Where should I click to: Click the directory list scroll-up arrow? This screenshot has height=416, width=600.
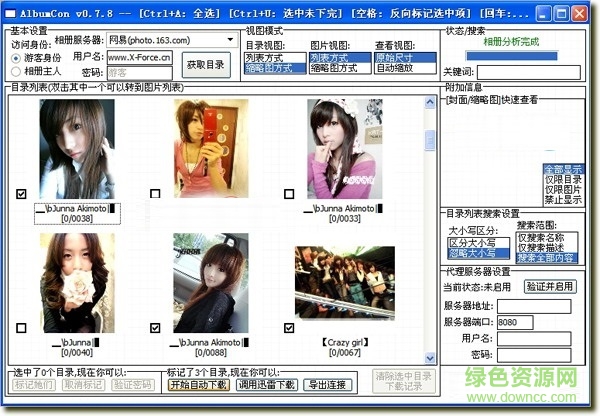point(430,102)
